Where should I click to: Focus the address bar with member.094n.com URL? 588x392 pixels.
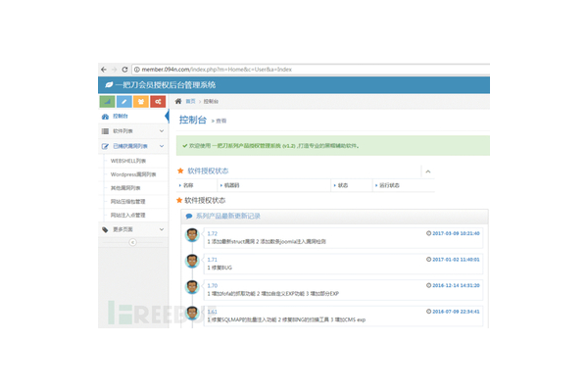[311, 70]
